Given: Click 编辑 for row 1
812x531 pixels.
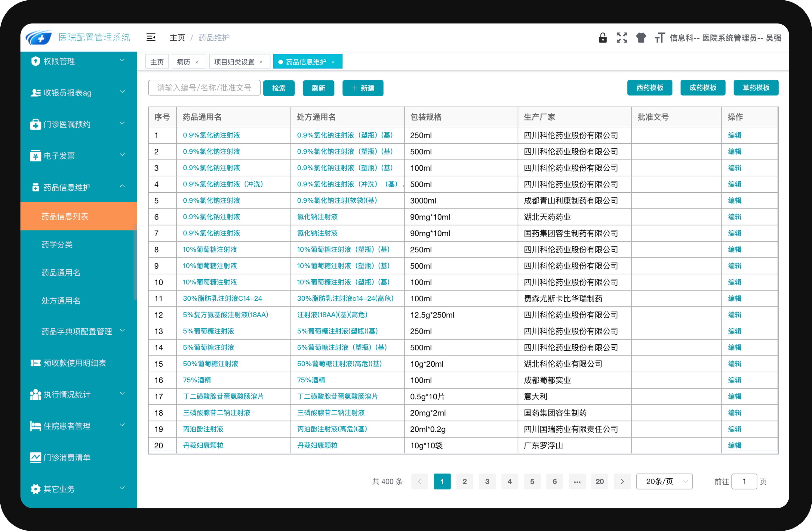Looking at the screenshot, I should [x=734, y=135].
